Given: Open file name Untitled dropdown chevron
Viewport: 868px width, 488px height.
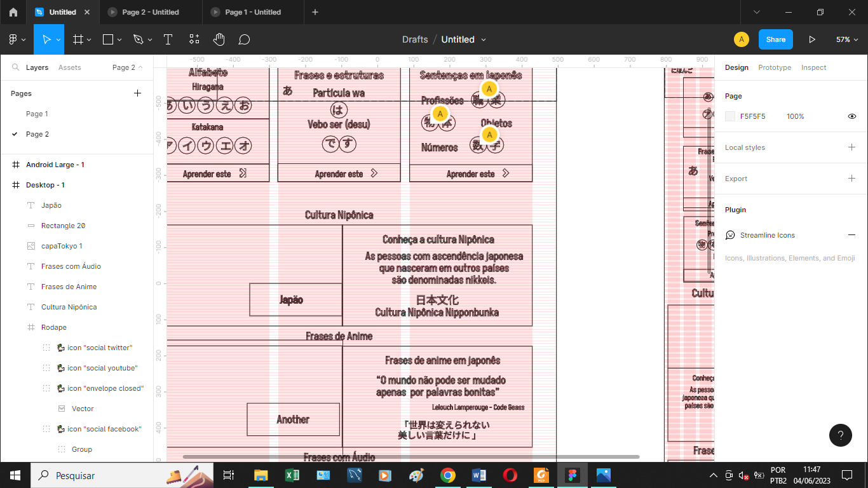Looking at the screenshot, I should pos(484,39).
